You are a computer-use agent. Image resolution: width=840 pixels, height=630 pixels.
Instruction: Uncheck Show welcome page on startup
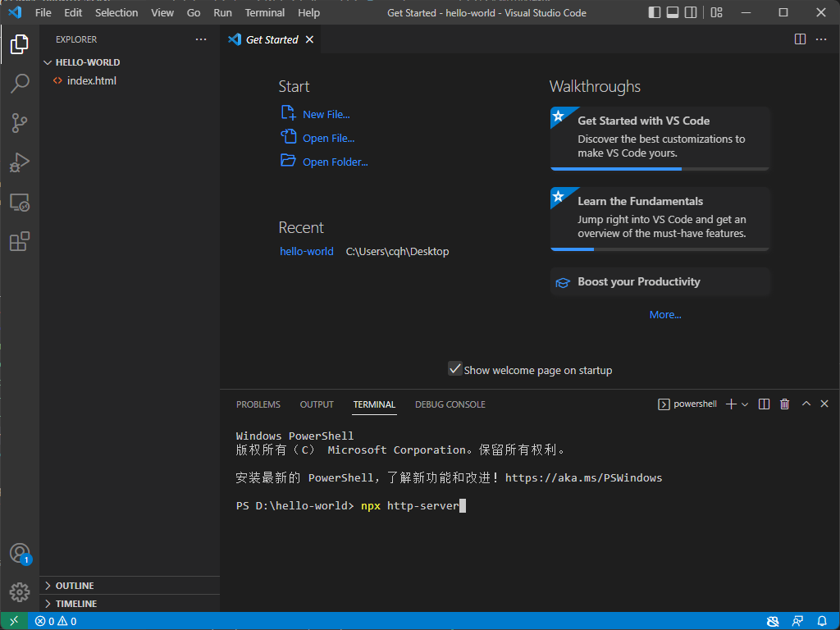(x=454, y=369)
